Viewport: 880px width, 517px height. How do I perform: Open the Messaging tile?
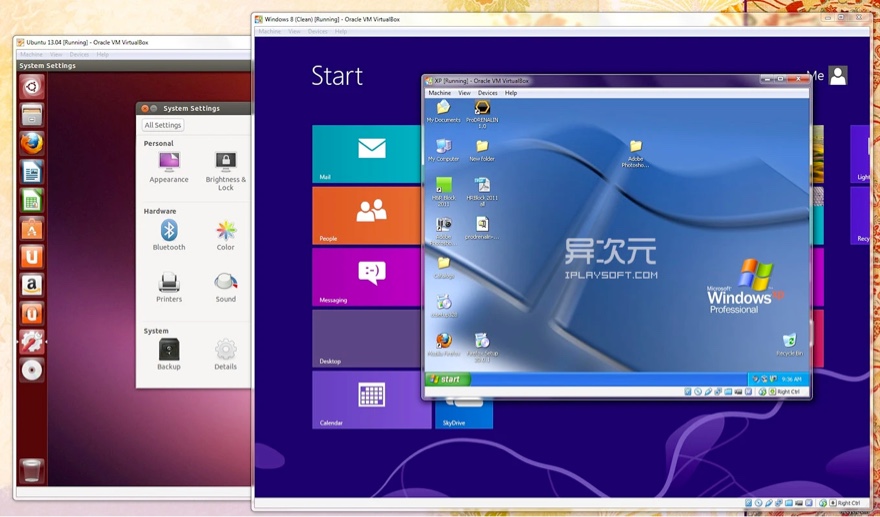click(x=366, y=277)
